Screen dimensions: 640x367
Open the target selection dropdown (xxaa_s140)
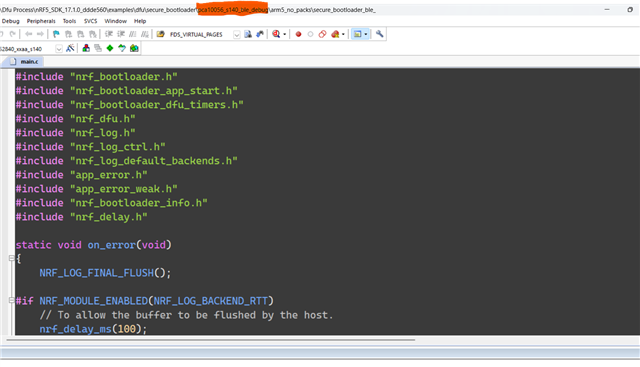(59, 49)
